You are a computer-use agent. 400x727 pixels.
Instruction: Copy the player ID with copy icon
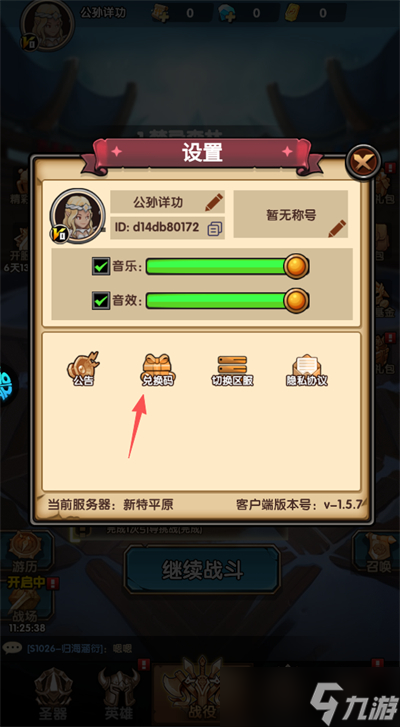[215, 228]
